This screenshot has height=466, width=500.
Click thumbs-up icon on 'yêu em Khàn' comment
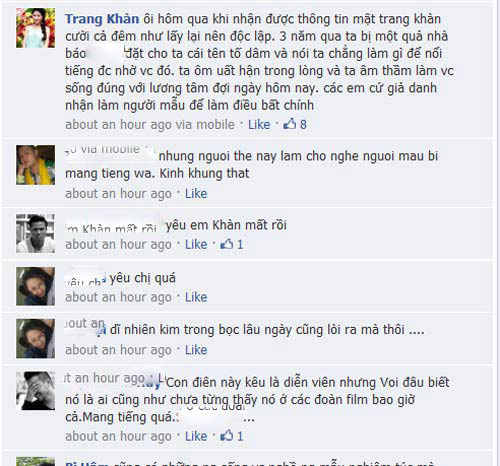(227, 244)
